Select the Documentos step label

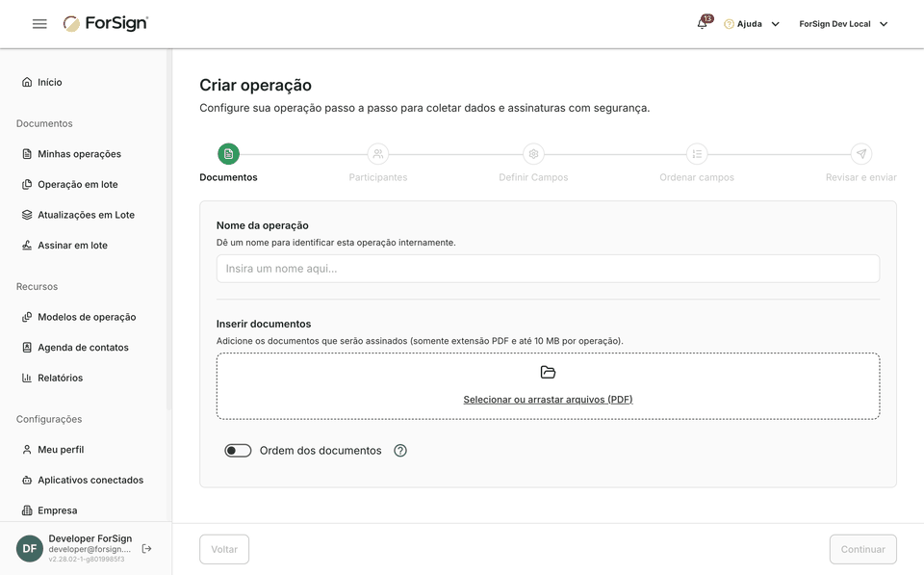229,177
